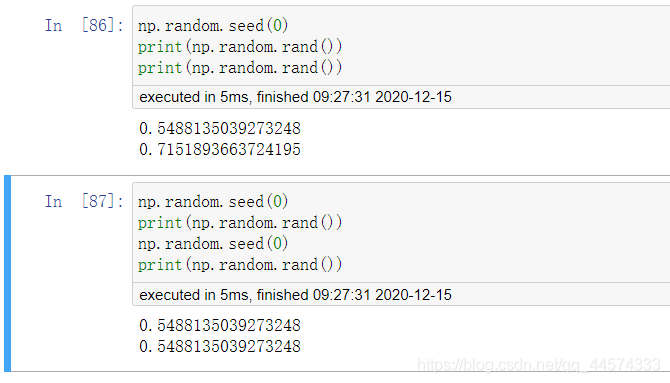Click cell 87 execution time status bar

[401, 295]
